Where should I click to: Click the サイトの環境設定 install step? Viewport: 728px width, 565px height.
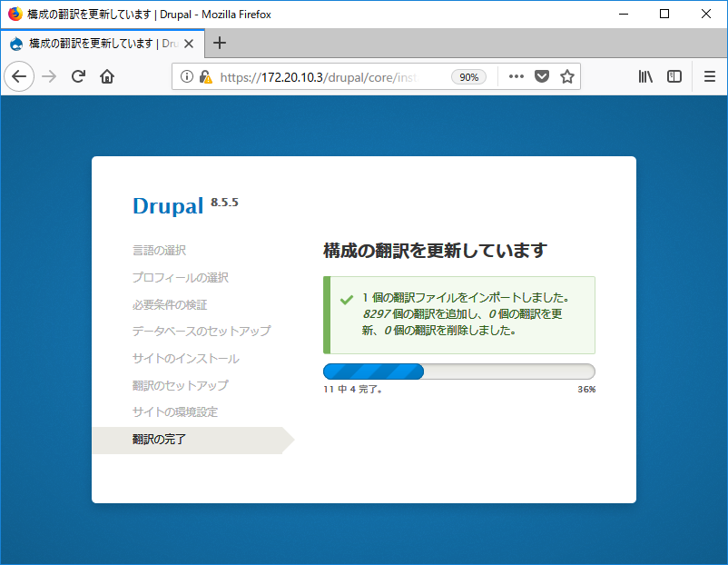pos(175,411)
